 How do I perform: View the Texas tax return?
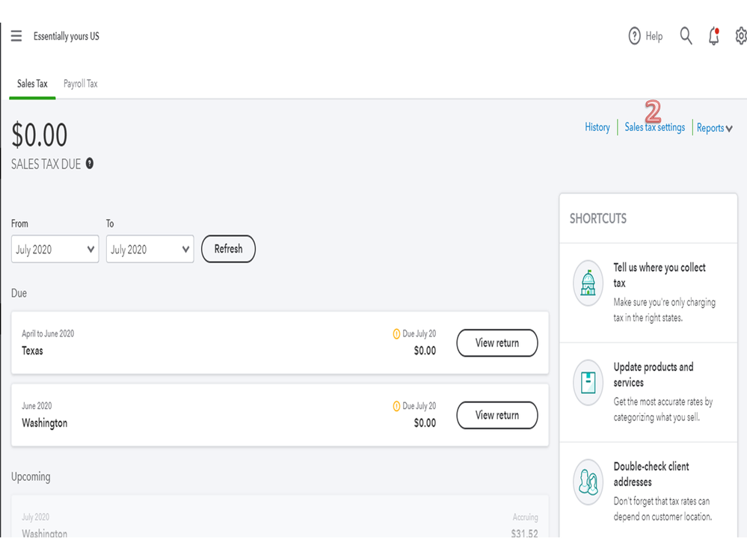[x=497, y=343]
